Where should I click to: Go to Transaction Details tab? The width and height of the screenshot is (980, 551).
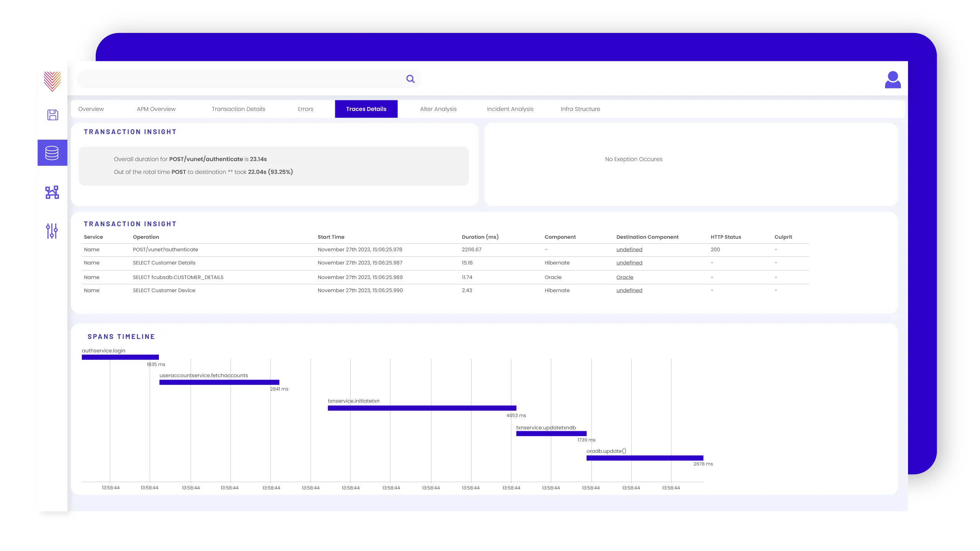pos(238,109)
